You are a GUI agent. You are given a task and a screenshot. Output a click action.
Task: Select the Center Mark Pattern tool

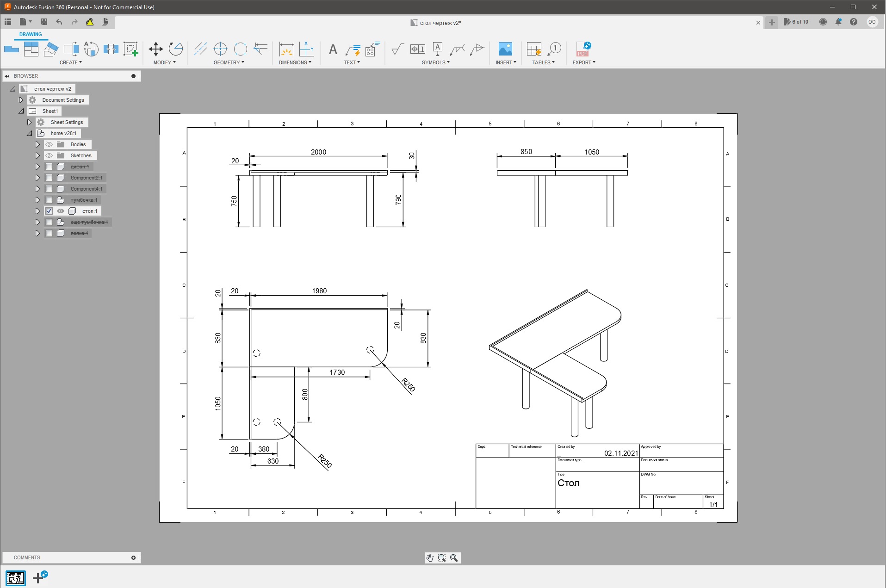[x=241, y=49]
